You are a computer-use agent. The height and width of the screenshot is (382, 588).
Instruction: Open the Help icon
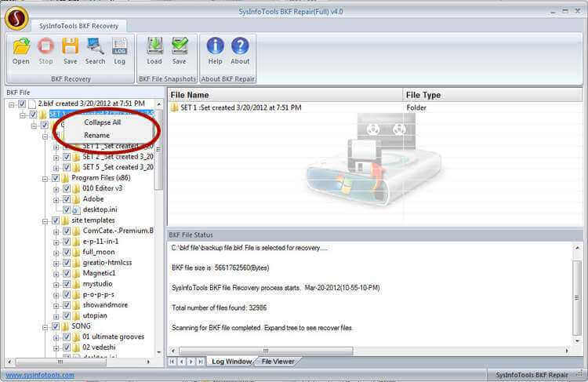[x=215, y=49]
